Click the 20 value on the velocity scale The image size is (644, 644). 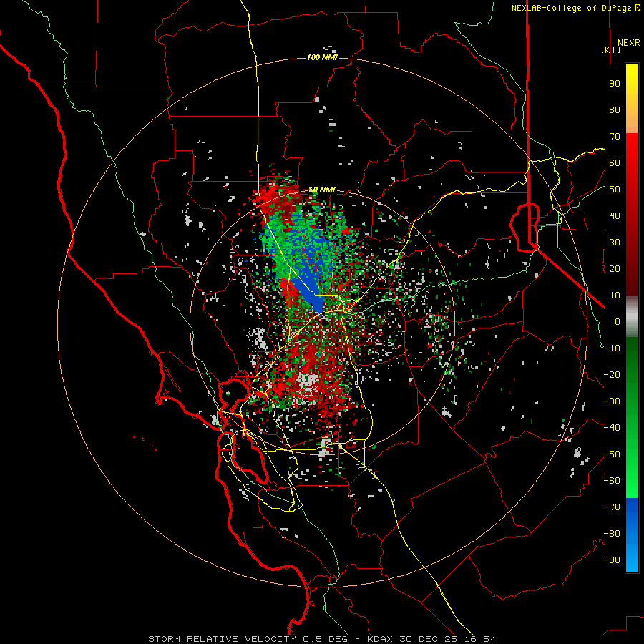615,269
